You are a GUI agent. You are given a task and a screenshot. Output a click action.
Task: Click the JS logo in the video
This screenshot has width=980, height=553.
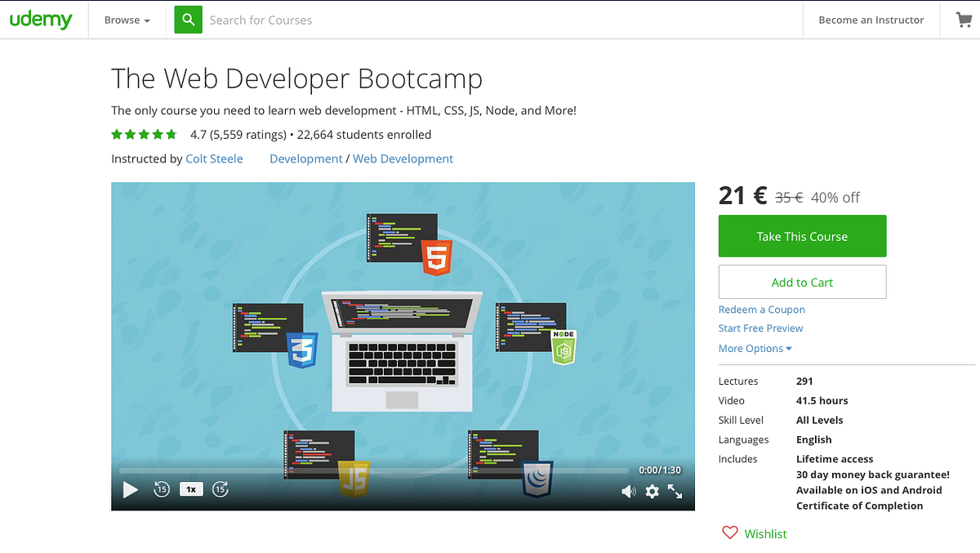tap(354, 479)
